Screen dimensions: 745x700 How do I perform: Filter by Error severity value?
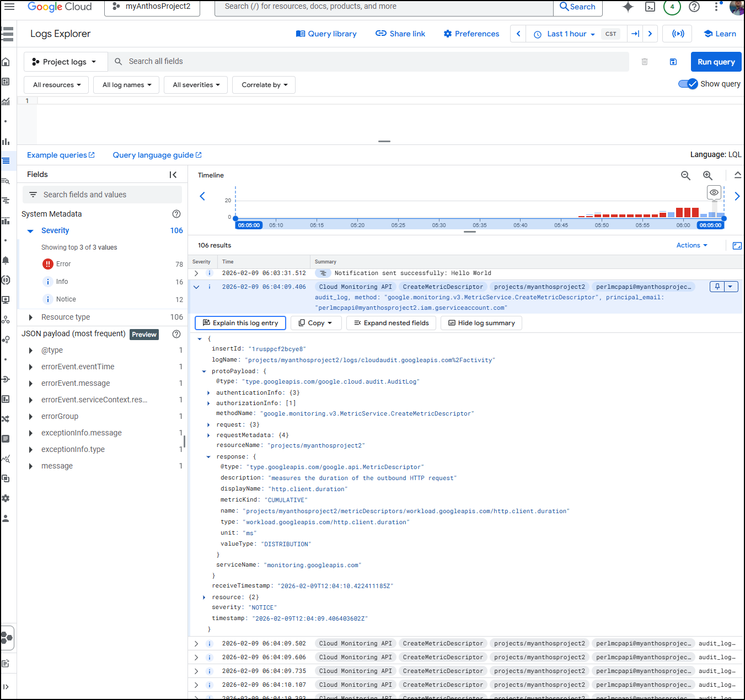tap(63, 264)
